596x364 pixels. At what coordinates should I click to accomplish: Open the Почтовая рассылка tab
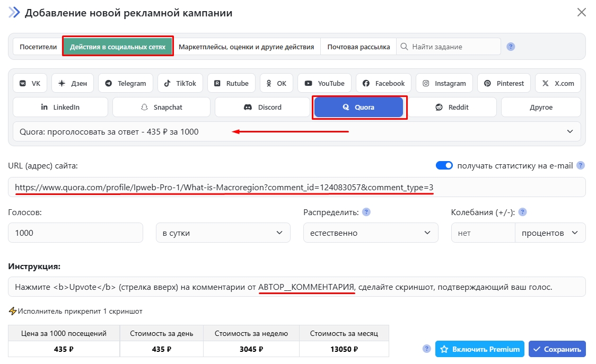[358, 47]
